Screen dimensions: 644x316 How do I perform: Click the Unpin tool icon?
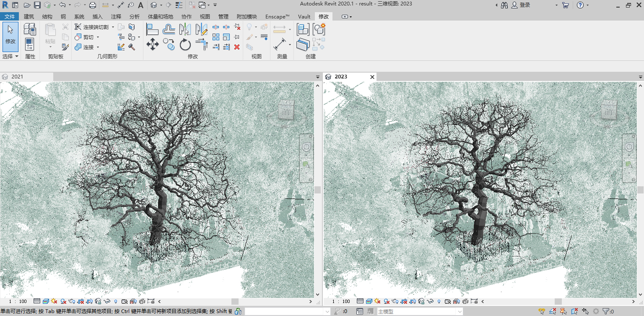pos(237,27)
